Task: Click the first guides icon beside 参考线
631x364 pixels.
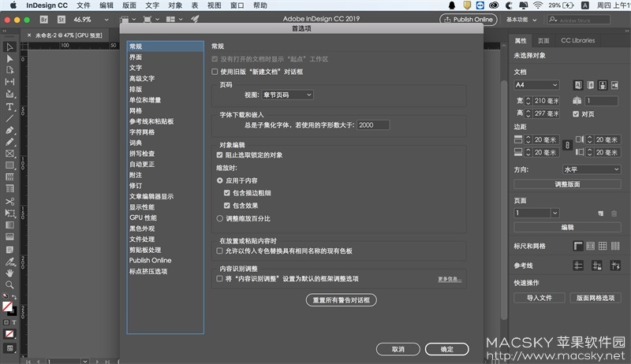Action: (x=578, y=266)
